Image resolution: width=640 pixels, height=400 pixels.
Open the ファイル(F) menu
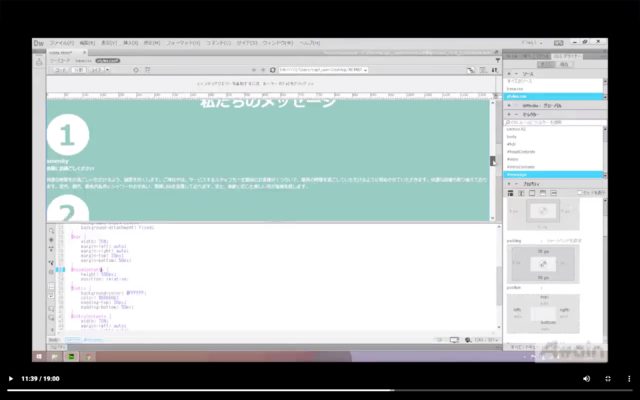62,43
